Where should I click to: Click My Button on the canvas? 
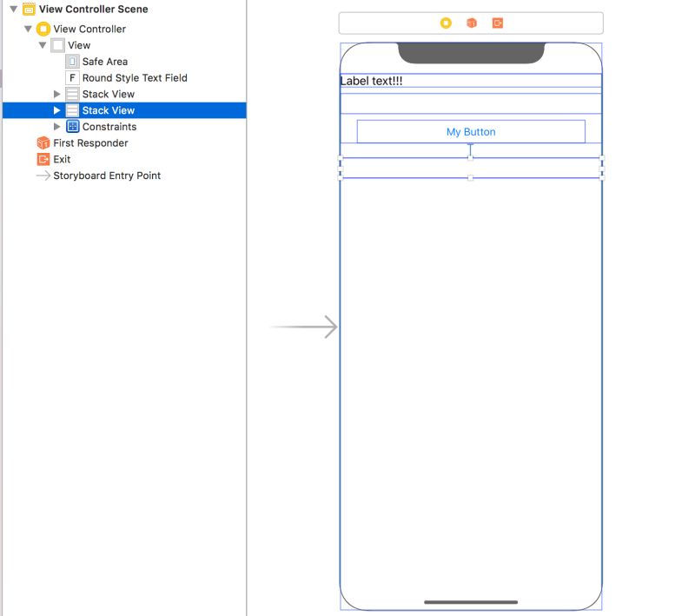tap(470, 131)
